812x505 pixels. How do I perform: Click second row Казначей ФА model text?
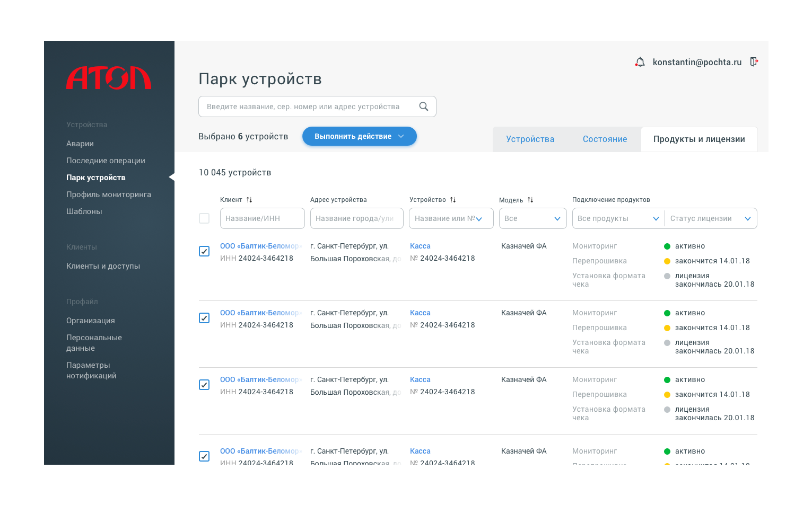[524, 313]
